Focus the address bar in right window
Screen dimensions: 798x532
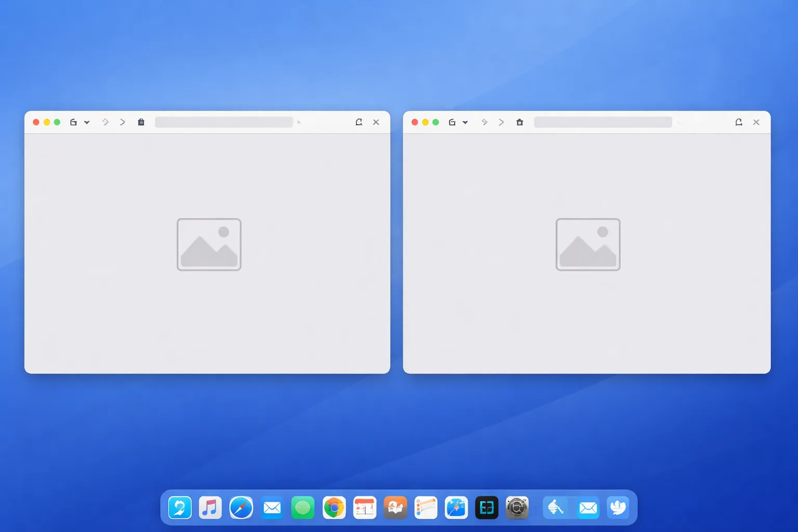[x=603, y=122]
